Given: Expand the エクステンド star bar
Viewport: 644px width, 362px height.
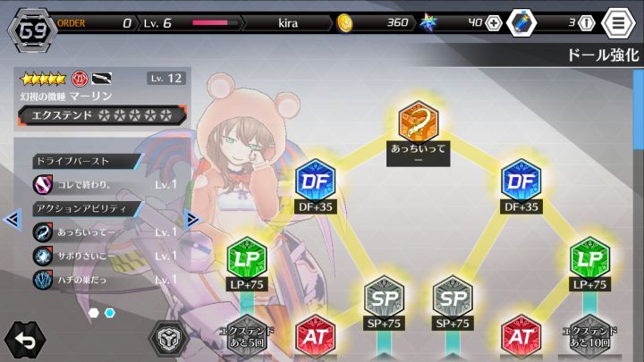Looking at the screenshot, I should click(x=102, y=115).
